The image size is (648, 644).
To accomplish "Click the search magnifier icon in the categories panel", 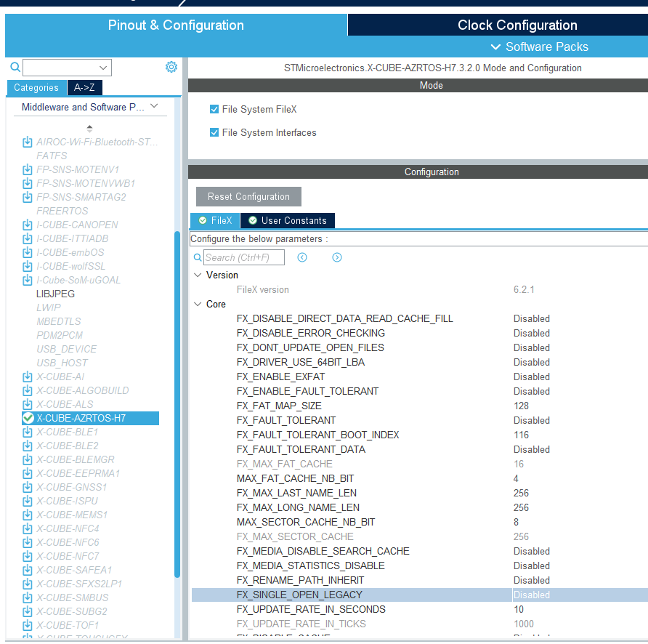I will coord(15,67).
